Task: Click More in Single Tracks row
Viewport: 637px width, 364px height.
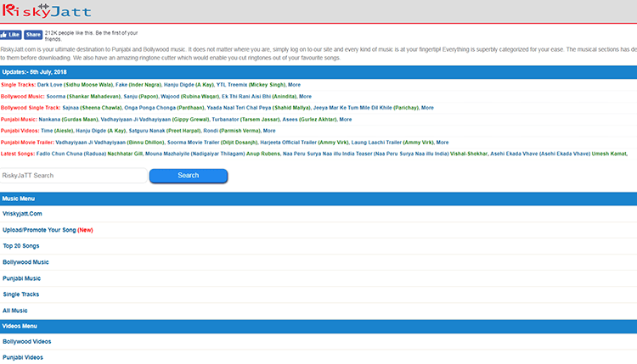Action: tap(294, 85)
